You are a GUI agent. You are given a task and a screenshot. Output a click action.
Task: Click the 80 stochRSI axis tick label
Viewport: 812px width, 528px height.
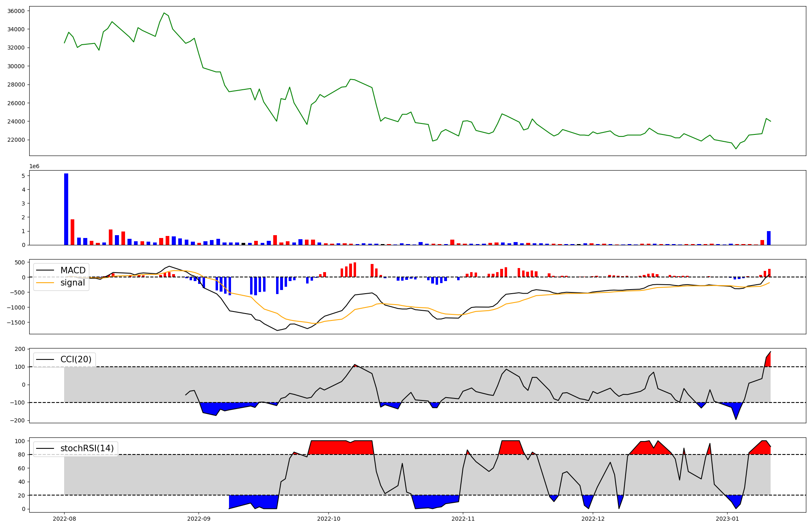pos(21,454)
